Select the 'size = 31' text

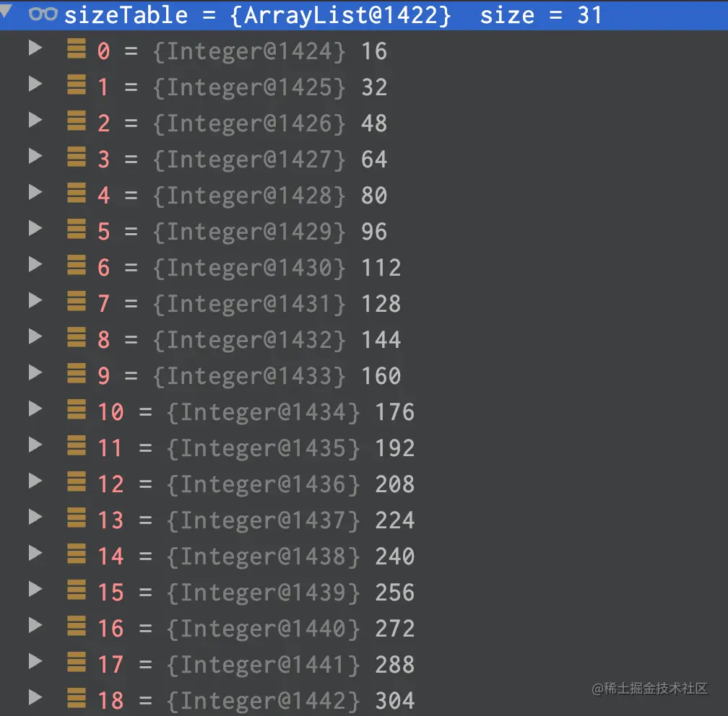tap(541, 15)
